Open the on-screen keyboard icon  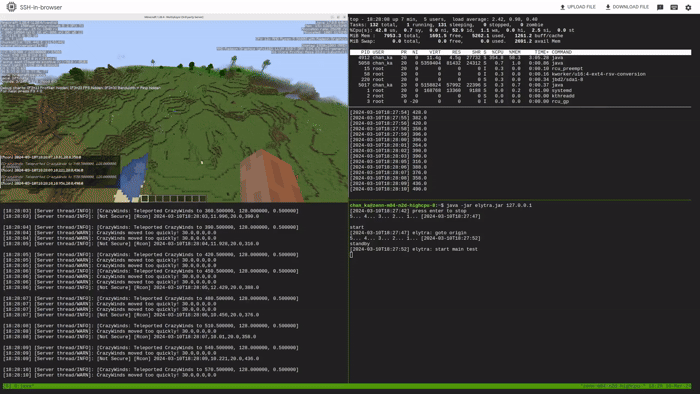[674, 7]
